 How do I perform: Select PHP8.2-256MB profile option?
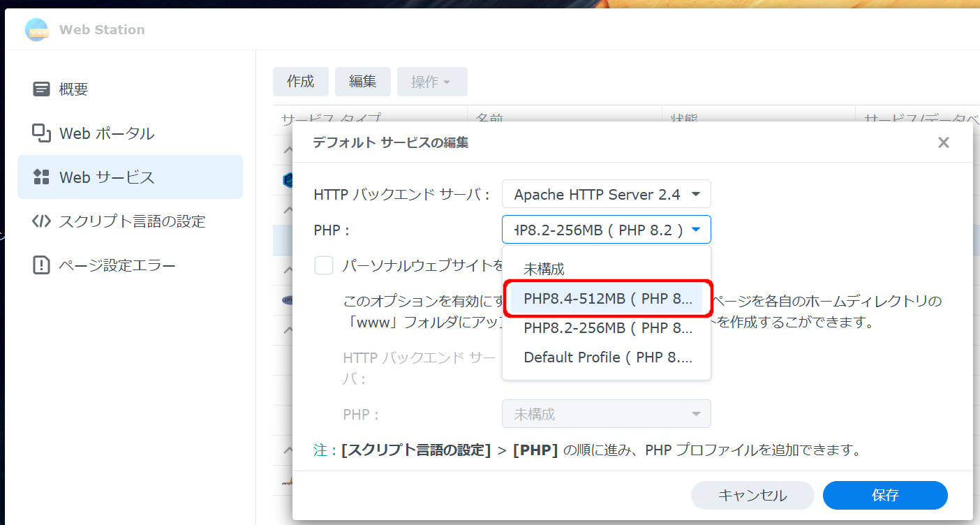[x=606, y=327]
